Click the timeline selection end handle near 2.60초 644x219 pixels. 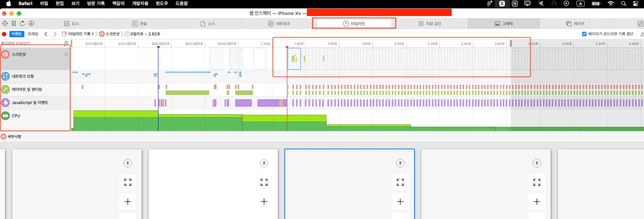pos(511,43)
